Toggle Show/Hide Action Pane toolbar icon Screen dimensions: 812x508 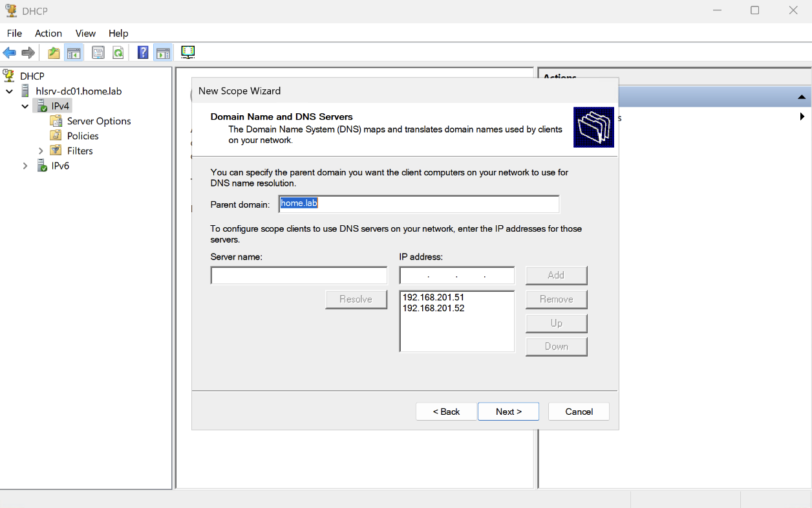pyautogui.click(x=163, y=53)
